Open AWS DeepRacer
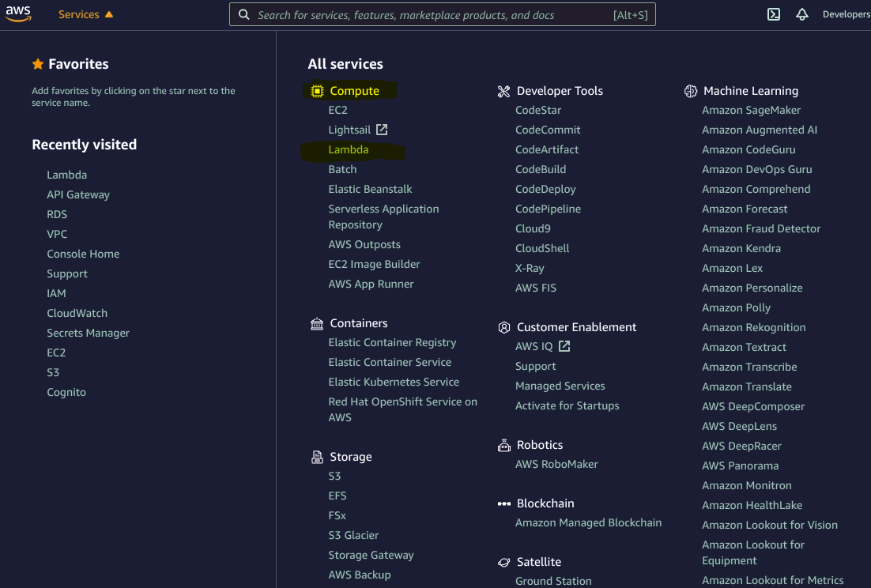This screenshot has width=871, height=588. pyautogui.click(x=741, y=446)
